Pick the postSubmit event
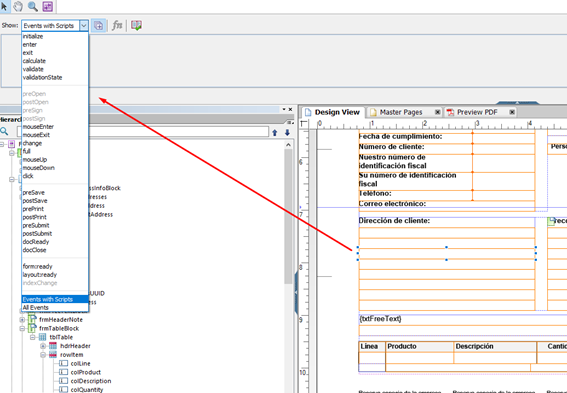 pos(38,234)
